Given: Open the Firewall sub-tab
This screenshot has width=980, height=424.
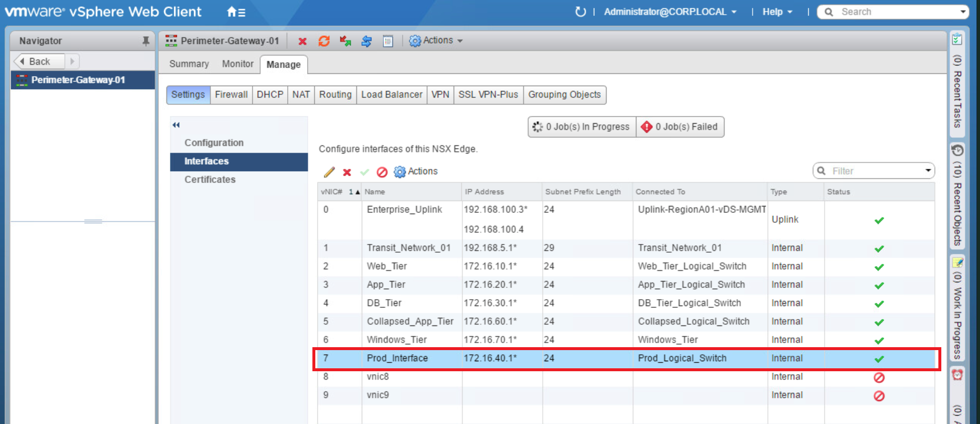Looking at the screenshot, I should (232, 94).
